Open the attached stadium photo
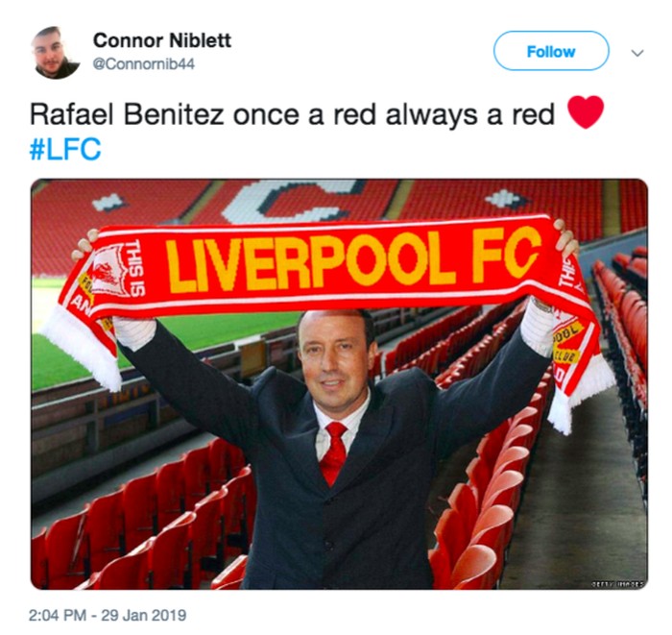Image resolution: width=672 pixels, height=635 pixels. tap(340, 384)
